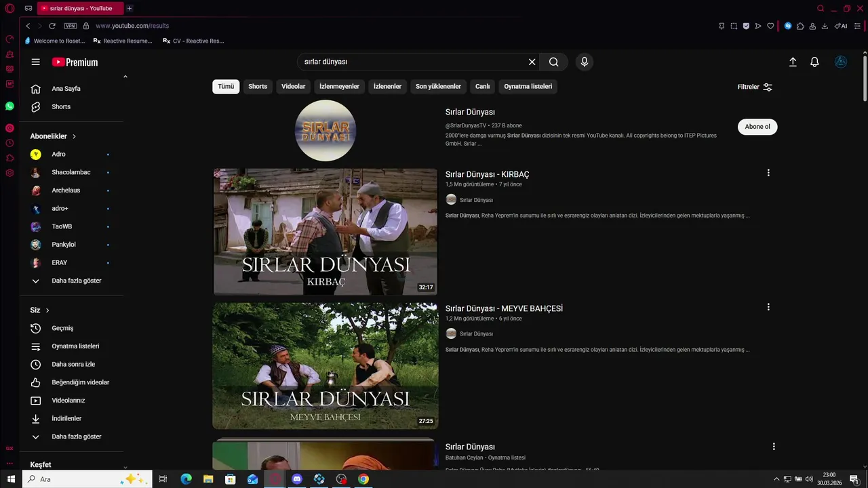868x488 pixels.
Task: Open the account avatar menu
Action: click(841, 62)
